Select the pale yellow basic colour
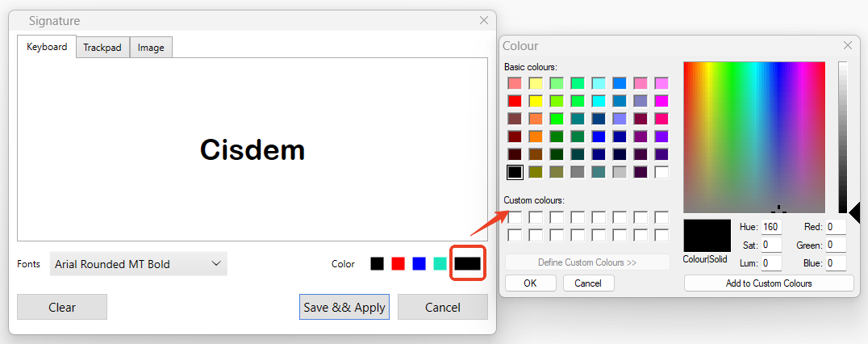 point(536,83)
